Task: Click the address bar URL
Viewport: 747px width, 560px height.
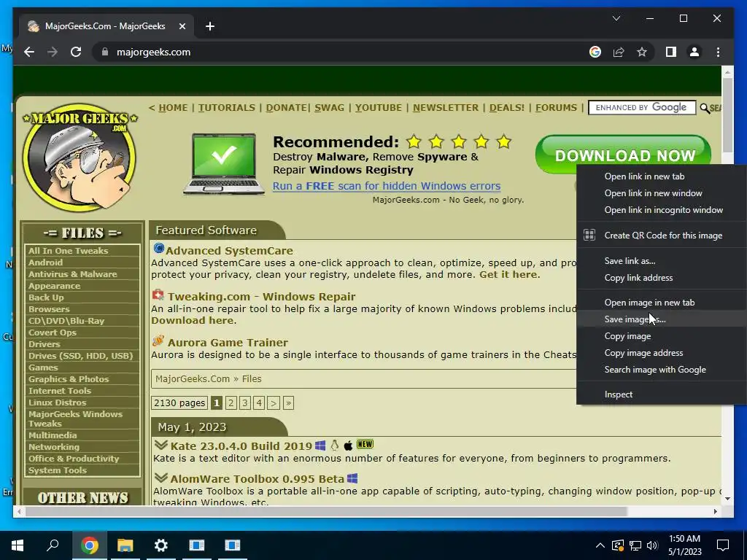Action: (x=153, y=52)
